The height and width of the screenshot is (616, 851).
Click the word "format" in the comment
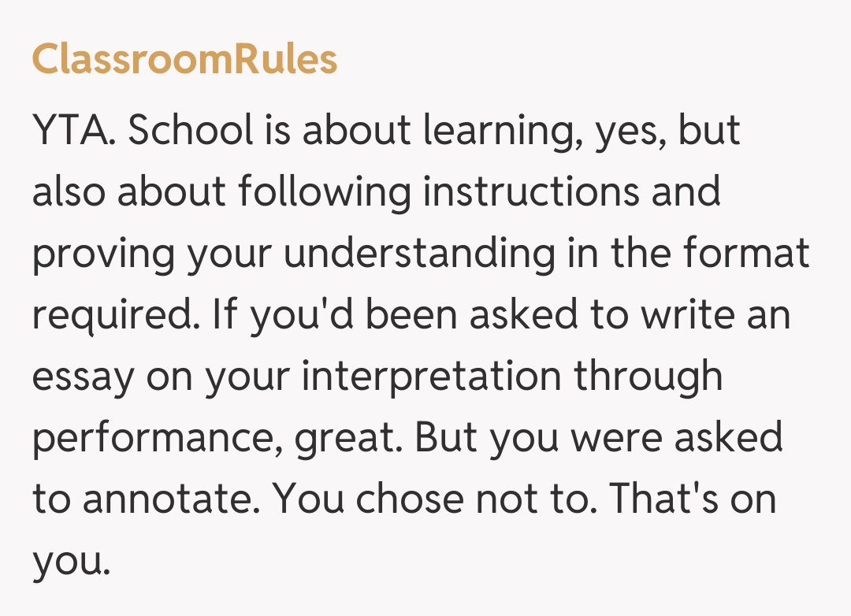747,254
